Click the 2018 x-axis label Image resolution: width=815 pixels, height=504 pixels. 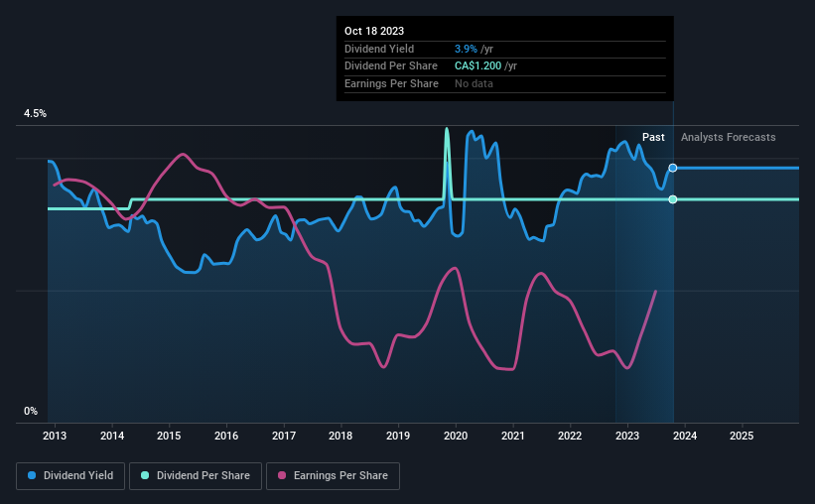point(340,436)
